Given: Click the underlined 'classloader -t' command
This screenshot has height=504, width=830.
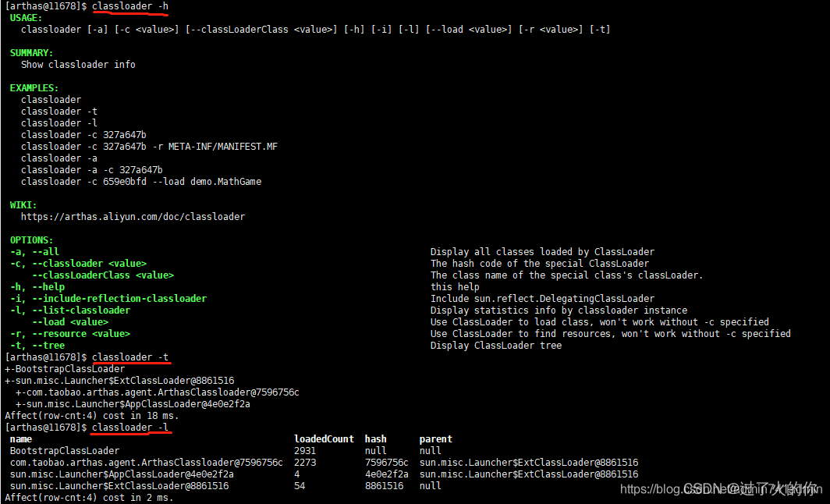Looking at the screenshot, I should coord(129,357).
